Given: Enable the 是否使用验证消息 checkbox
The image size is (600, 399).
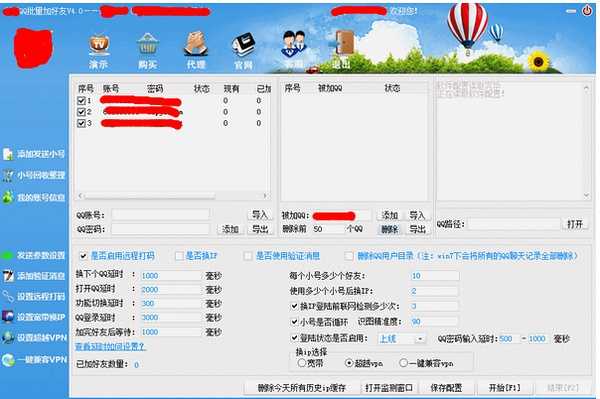Looking at the screenshot, I should [x=248, y=256].
